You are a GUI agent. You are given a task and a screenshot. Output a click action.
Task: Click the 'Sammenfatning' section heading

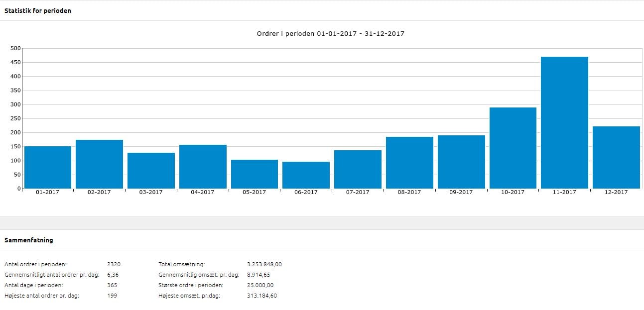29,240
